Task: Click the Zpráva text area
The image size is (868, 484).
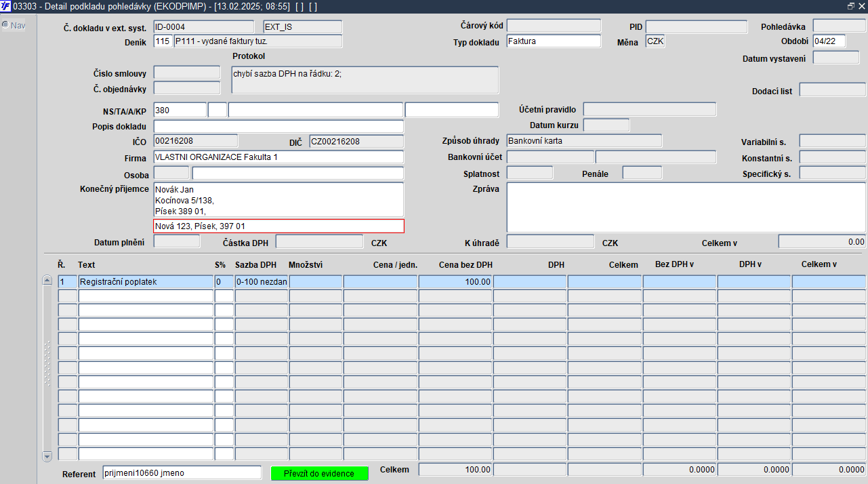Action: [x=686, y=207]
